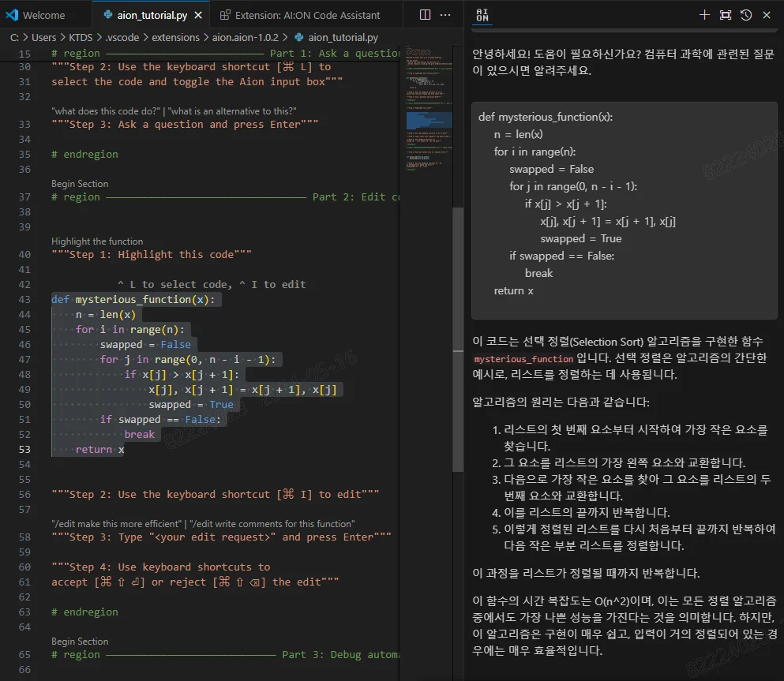784x681 pixels.
Task: Open more editor actions with the ellipsis
Action: (x=445, y=14)
